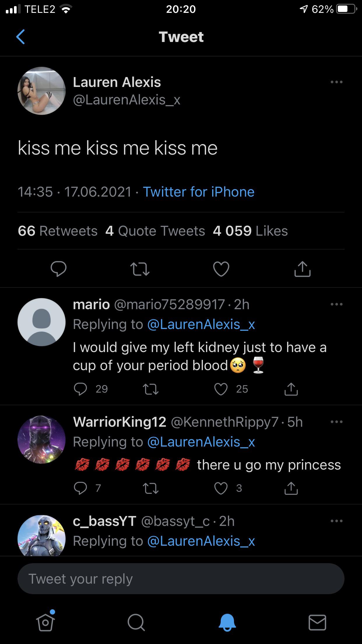The width and height of the screenshot is (362, 644).
Task: Open comments on WarriorKing12's reply
Action: coord(80,488)
